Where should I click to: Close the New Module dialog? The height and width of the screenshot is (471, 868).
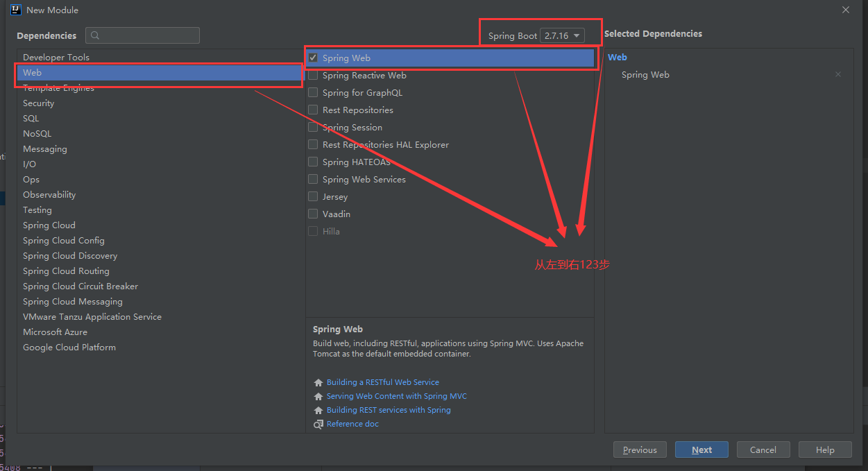point(845,10)
